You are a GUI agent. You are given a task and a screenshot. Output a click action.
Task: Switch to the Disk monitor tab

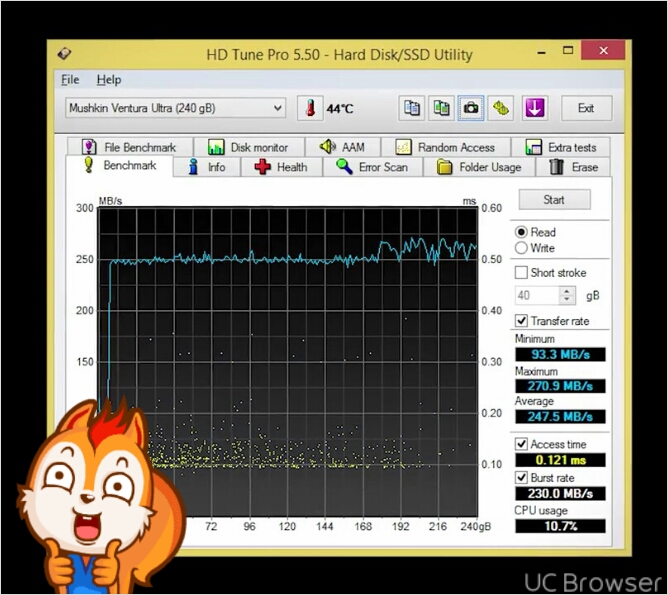tap(249, 147)
